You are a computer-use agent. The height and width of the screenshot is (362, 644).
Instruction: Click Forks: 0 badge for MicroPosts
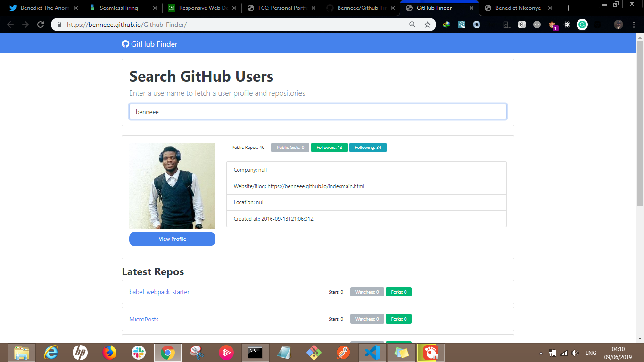[x=398, y=319]
